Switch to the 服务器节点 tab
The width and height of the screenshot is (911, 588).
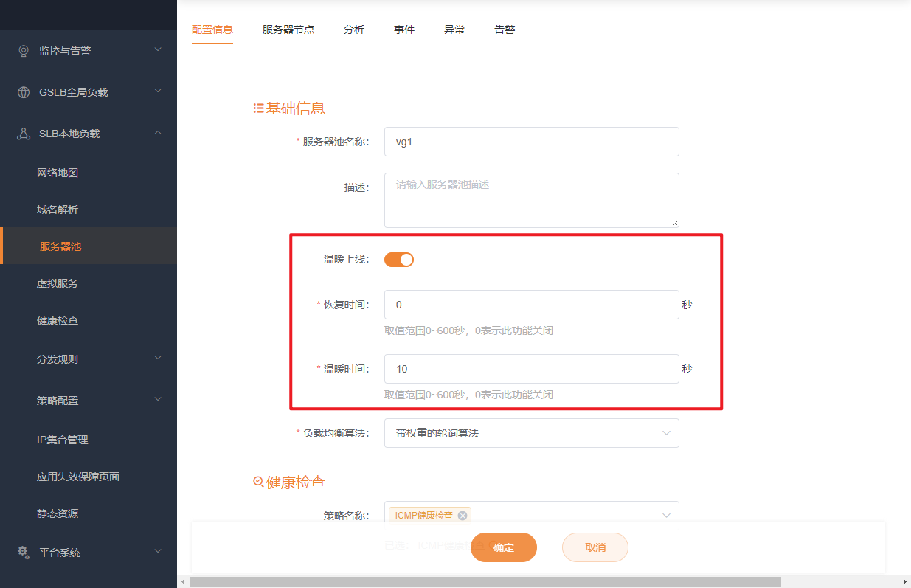(288, 30)
